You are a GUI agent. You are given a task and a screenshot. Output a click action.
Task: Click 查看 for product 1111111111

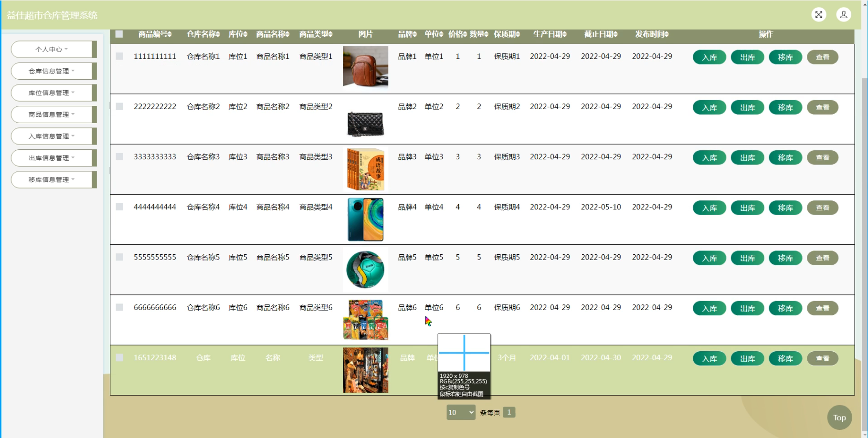[x=823, y=57]
